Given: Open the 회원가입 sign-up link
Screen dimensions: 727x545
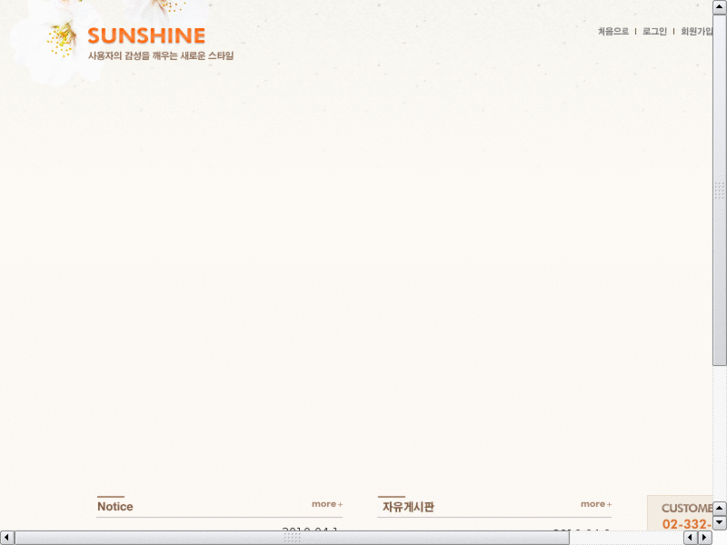Looking at the screenshot, I should (x=696, y=31).
